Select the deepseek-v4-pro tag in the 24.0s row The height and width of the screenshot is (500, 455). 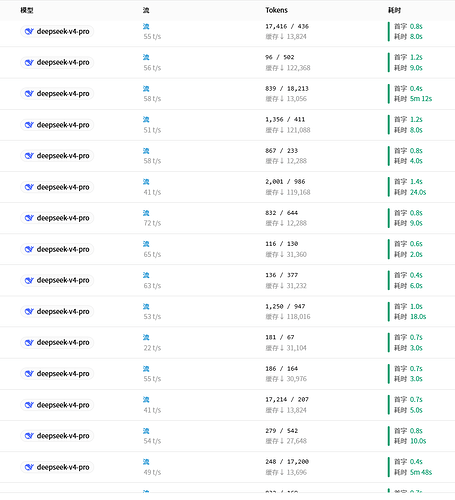pyautogui.click(x=57, y=187)
